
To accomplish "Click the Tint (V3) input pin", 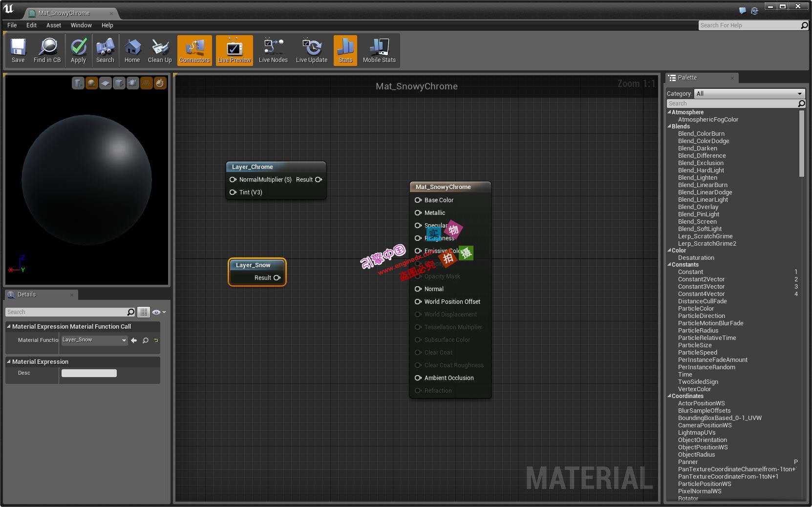I will (233, 192).
